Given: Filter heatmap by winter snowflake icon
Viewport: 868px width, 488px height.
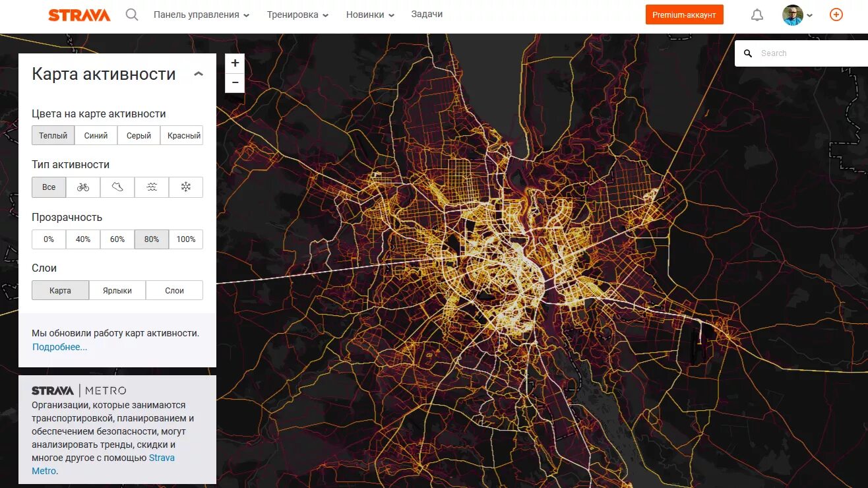Looking at the screenshot, I should click(x=186, y=187).
